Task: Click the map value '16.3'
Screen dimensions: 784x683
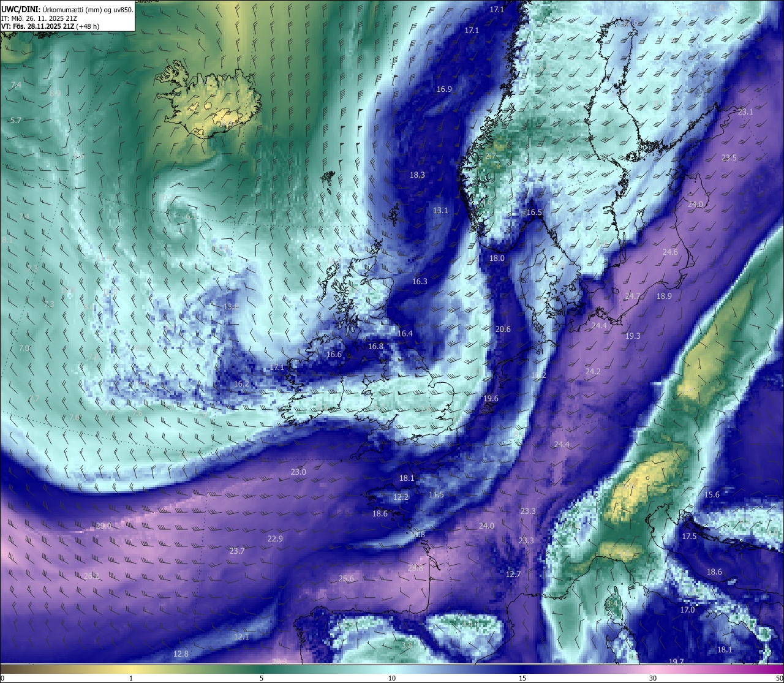Action: (420, 281)
